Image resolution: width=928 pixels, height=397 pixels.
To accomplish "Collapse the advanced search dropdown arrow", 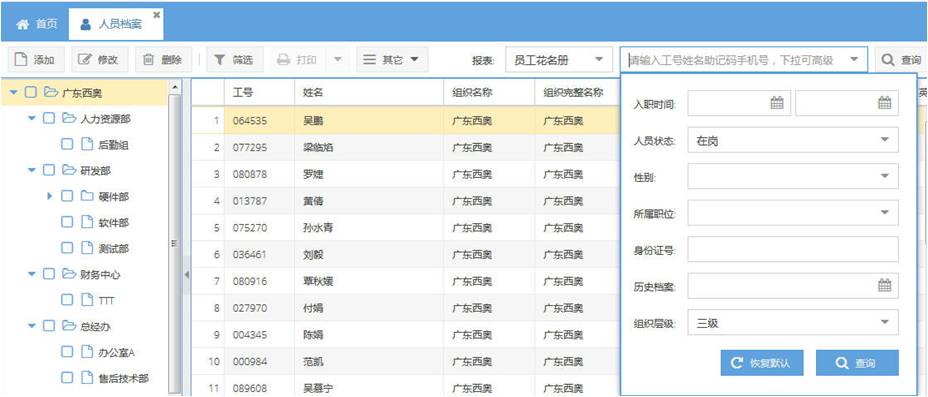I will 853,60.
